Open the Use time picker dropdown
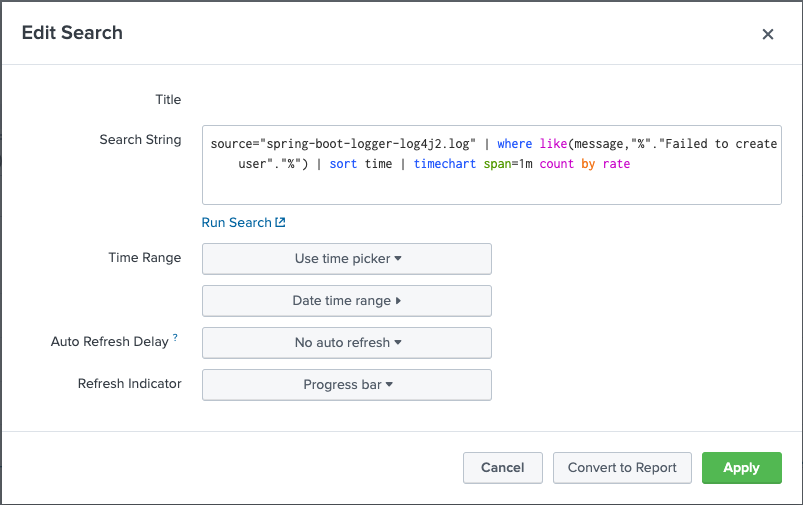 point(347,258)
